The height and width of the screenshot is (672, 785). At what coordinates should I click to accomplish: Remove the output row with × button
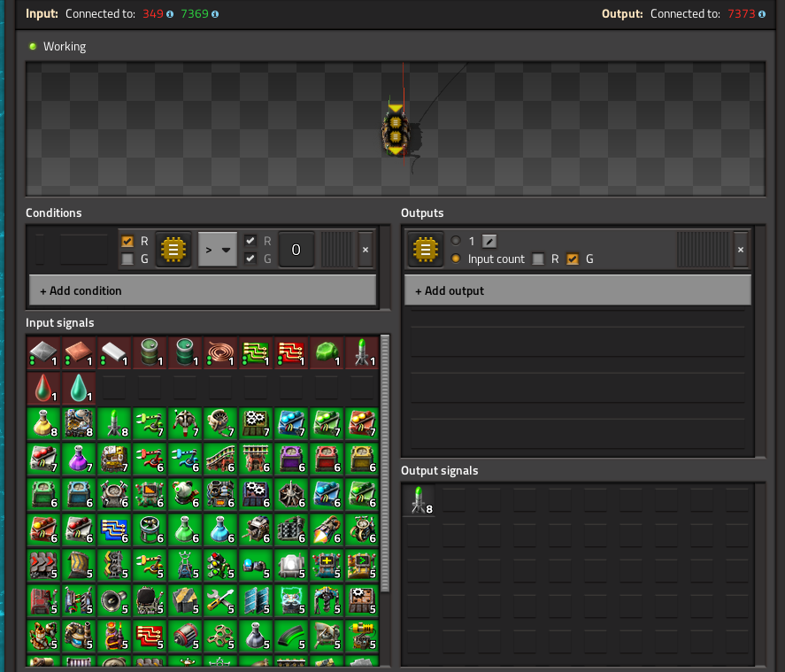pos(741,250)
